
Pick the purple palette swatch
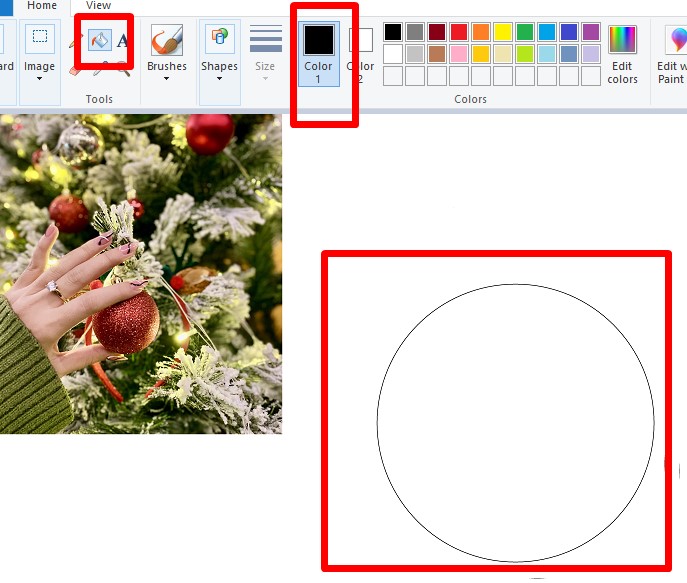[591, 32]
